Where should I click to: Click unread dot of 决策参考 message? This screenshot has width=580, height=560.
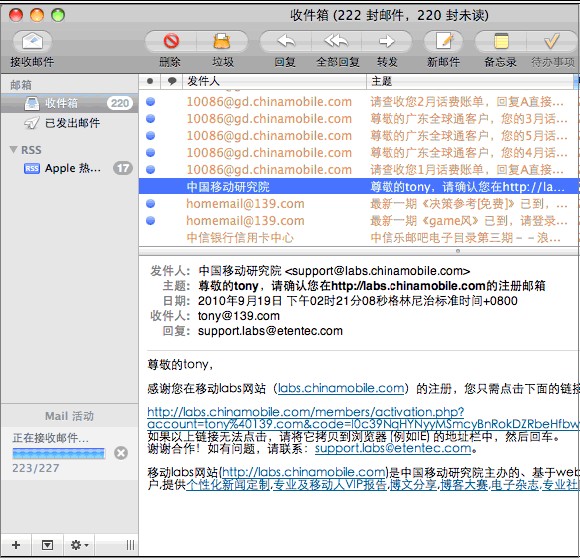pyautogui.click(x=151, y=203)
